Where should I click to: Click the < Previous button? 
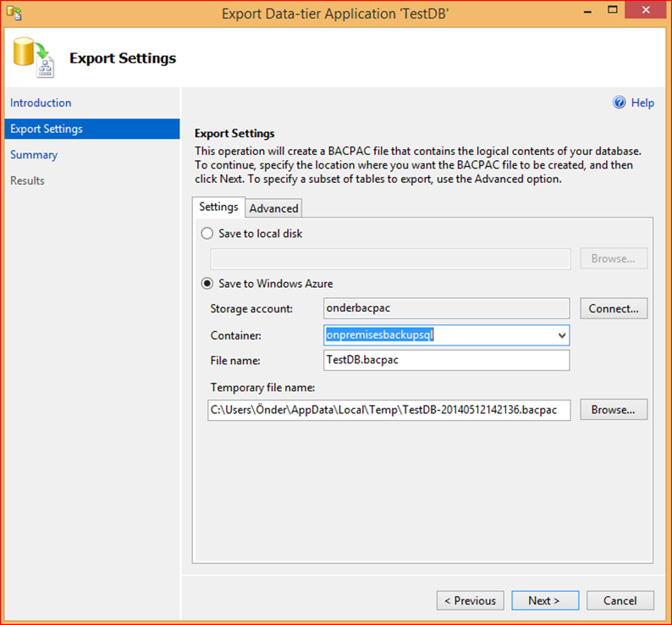coord(470,600)
